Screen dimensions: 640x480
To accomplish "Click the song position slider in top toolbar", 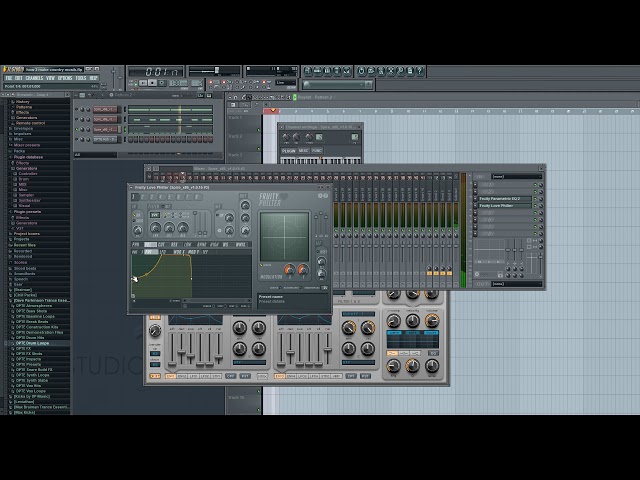I will (214, 70).
